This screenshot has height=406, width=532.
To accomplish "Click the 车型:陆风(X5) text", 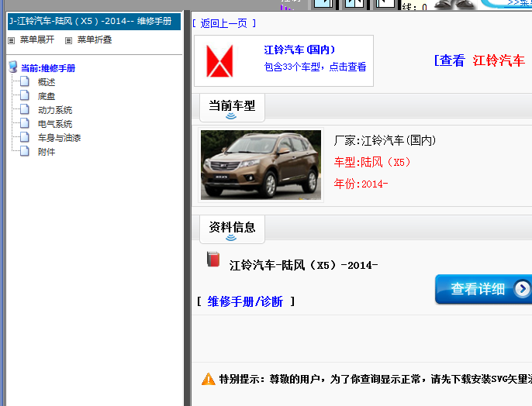I will [x=372, y=162].
